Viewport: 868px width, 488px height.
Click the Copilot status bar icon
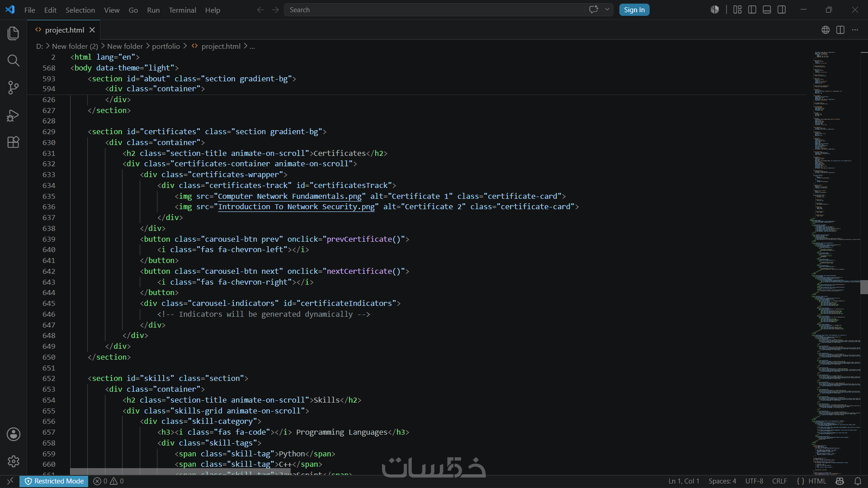840,481
